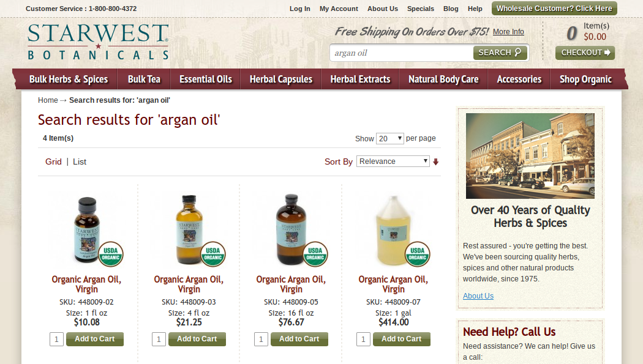Image resolution: width=643 pixels, height=364 pixels.
Task: Open the 1 fl oz argan oil bottle image
Action: point(87,229)
